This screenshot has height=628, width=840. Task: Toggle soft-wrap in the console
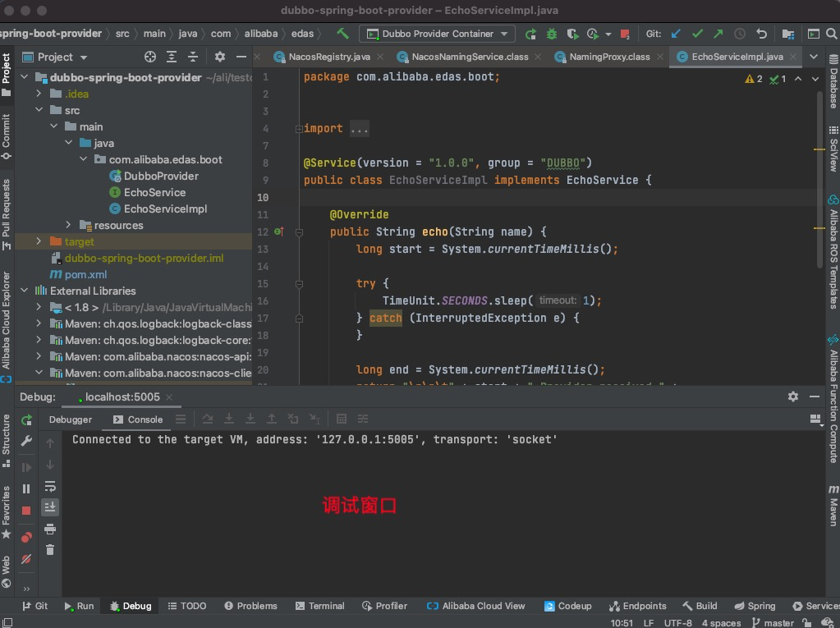(50, 486)
